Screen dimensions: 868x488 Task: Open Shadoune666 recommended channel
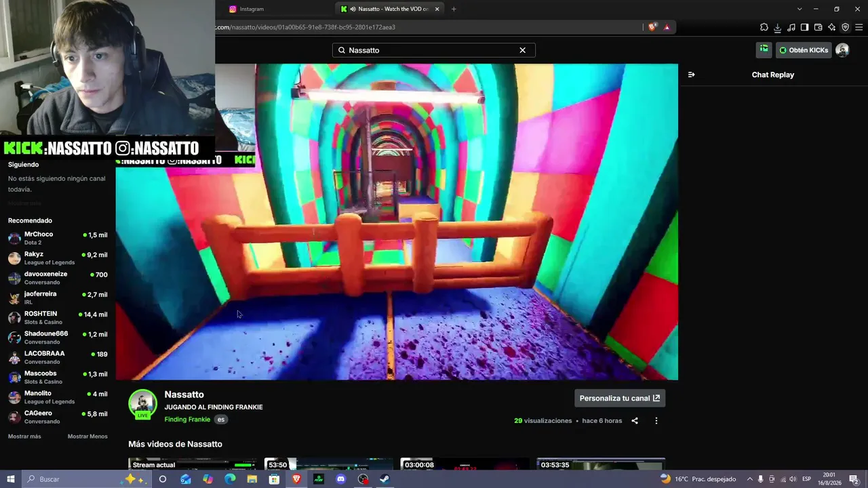pyautogui.click(x=58, y=338)
